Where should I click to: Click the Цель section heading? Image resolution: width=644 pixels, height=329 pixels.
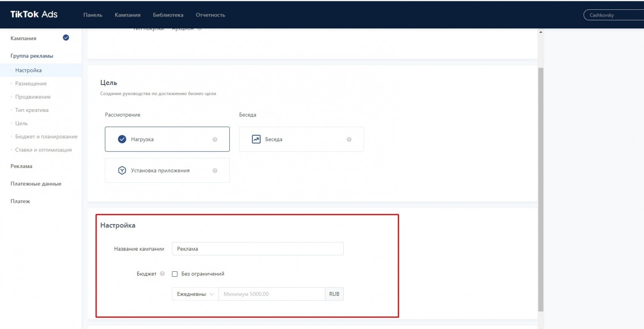click(x=109, y=82)
